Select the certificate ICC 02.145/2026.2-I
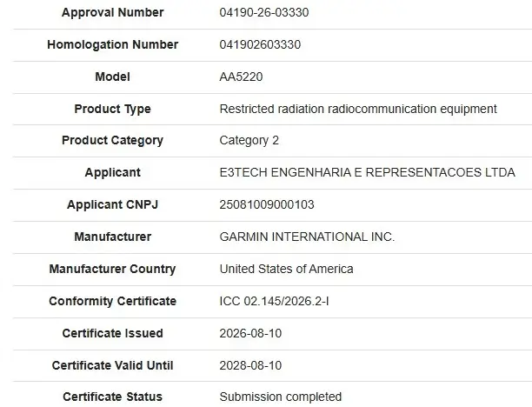The width and height of the screenshot is (532, 407). [274, 301]
